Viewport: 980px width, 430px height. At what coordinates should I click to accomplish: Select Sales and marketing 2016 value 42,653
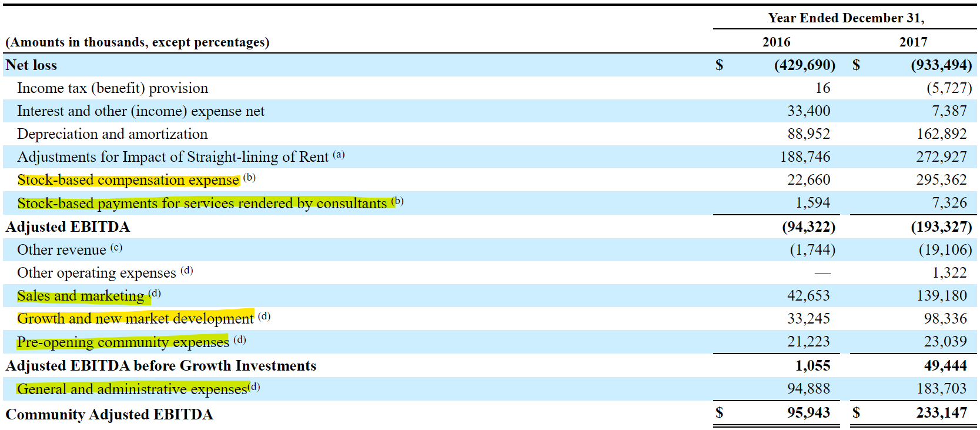pyautogui.click(x=808, y=296)
